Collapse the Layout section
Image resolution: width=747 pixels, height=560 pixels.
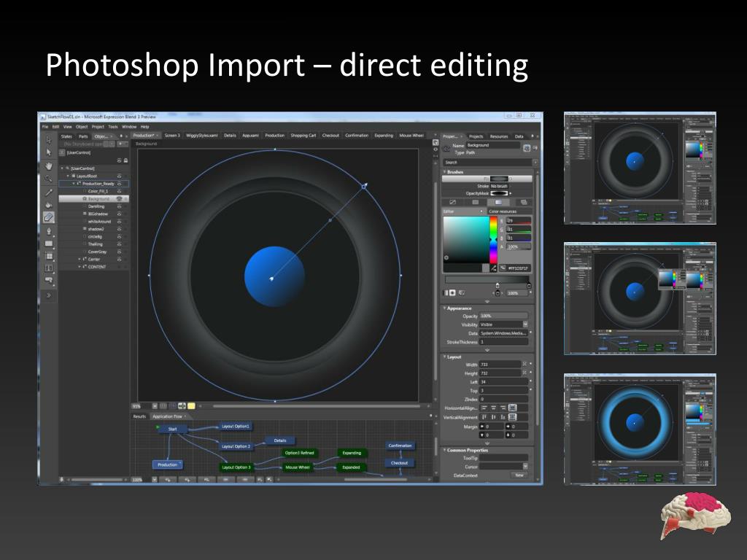pos(444,357)
